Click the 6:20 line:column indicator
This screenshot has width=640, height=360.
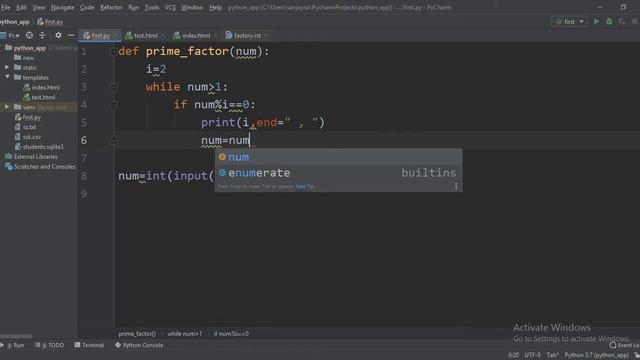(x=514, y=355)
